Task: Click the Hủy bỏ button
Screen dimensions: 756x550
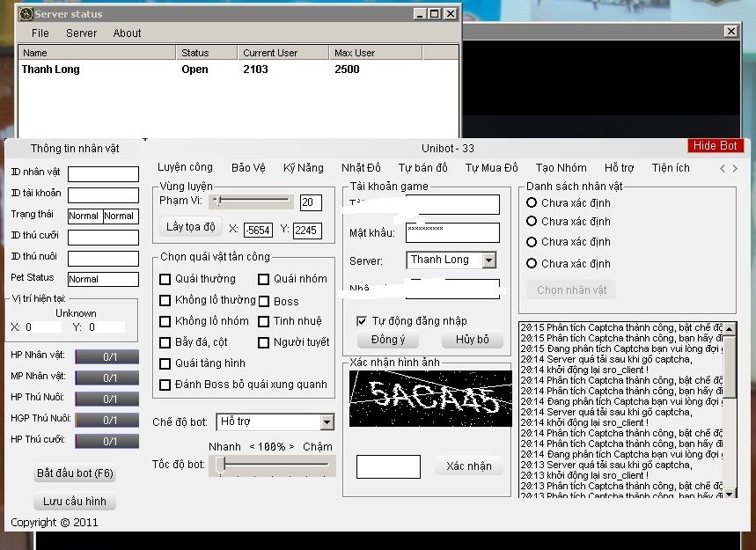Action: coord(473,340)
